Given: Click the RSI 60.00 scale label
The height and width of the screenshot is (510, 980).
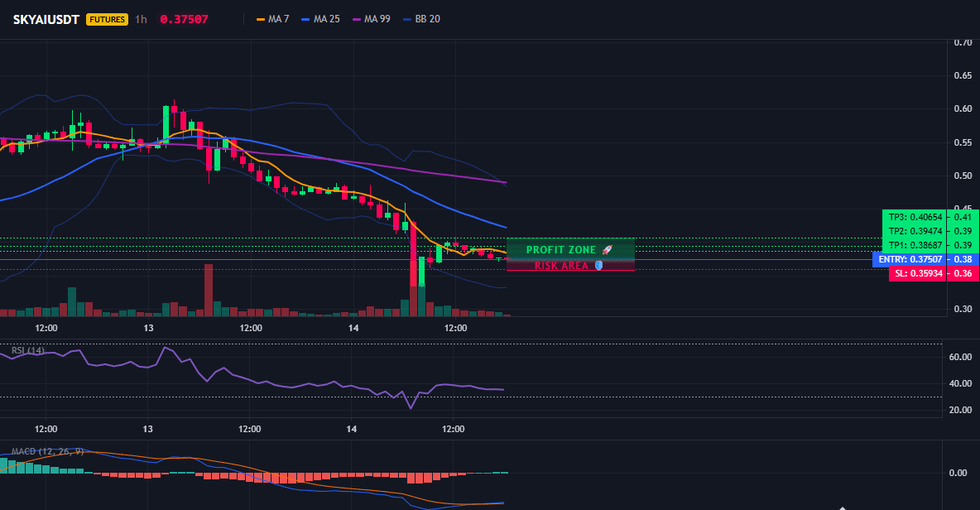Looking at the screenshot, I should tap(960, 357).
